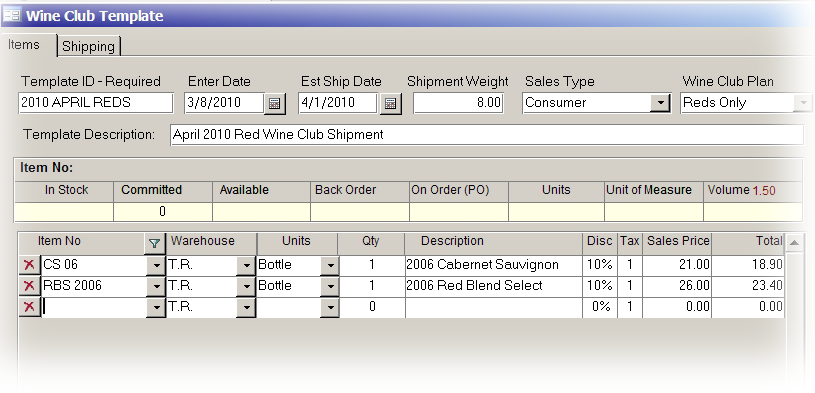Screen dimensions: 815x393
Task: Click the Template ID field 2010 APRIL REDS
Action: pyautogui.click(x=96, y=103)
